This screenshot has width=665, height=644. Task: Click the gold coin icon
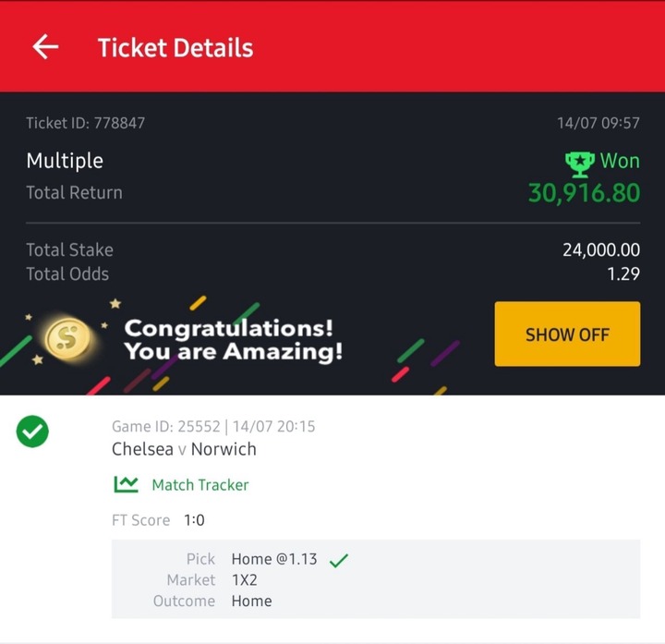click(67, 338)
